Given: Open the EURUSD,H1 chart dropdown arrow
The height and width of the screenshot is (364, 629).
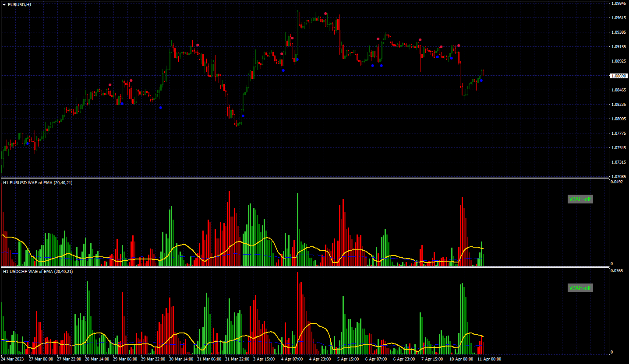Looking at the screenshot, I should [4, 4].
